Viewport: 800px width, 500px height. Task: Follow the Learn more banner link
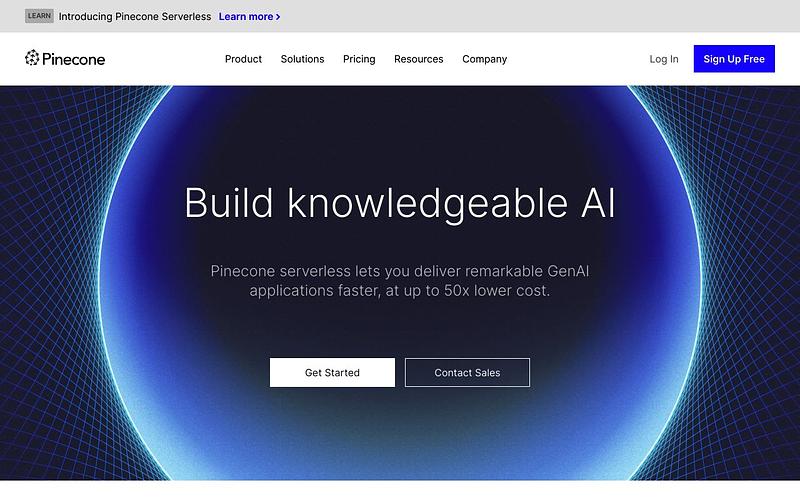pyautogui.click(x=249, y=16)
